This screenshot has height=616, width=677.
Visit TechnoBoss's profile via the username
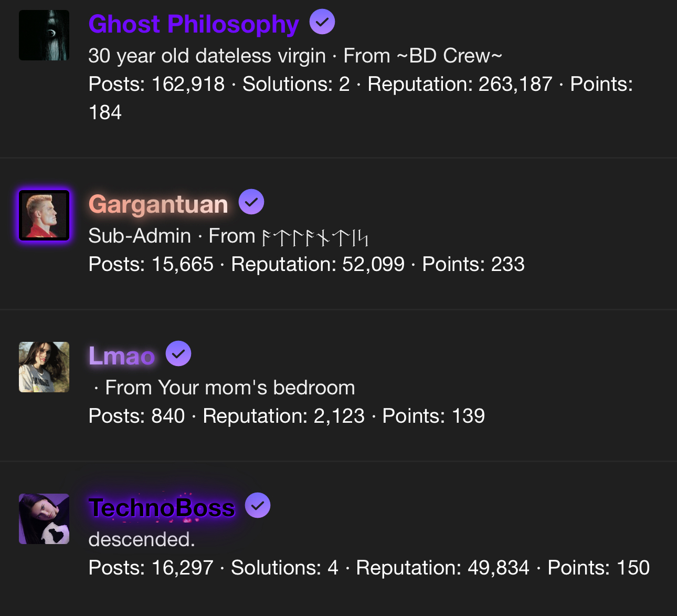[162, 508]
